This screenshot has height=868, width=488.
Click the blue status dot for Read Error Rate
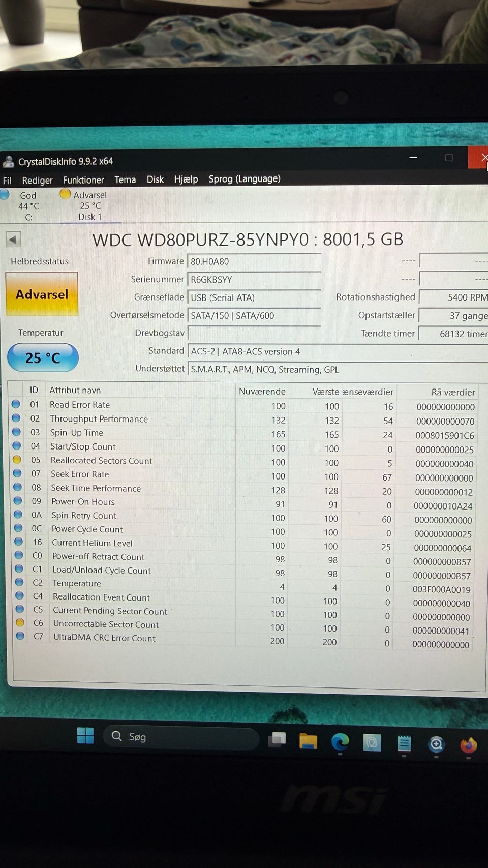16,404
